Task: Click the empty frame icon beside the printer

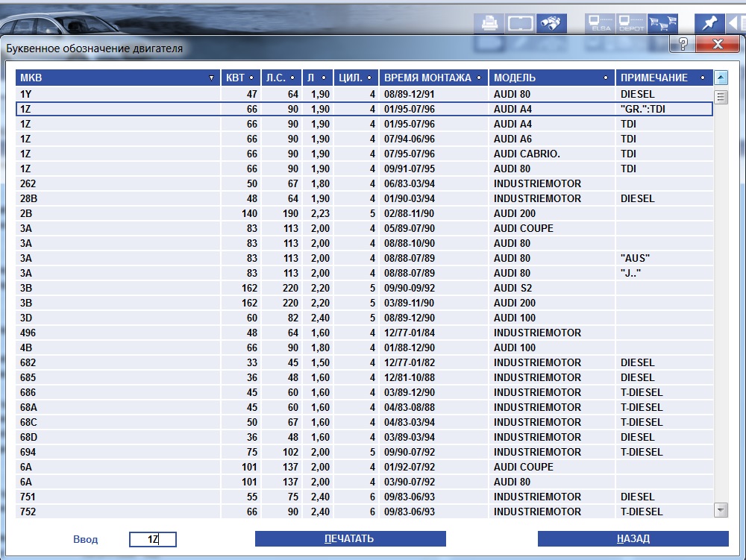Action: [x=520, y=23]
